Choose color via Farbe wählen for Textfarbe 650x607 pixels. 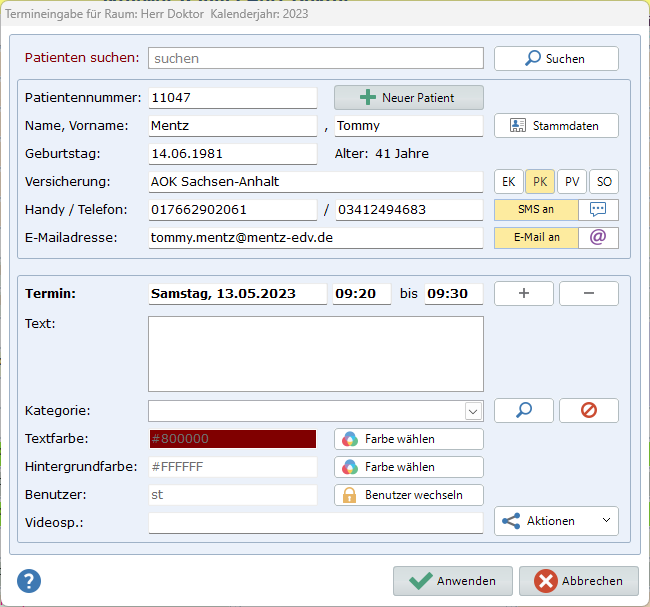408,439
